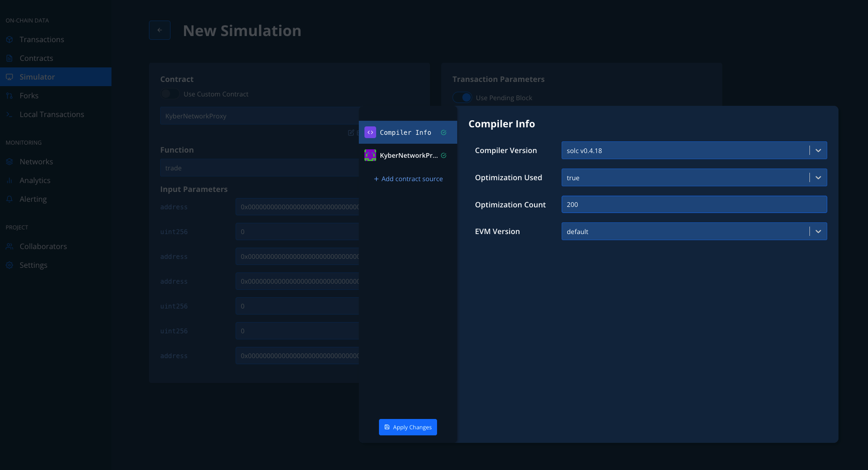Click Apply Changes button
Viewport: 868px width, 470px height.
[408, 427]
